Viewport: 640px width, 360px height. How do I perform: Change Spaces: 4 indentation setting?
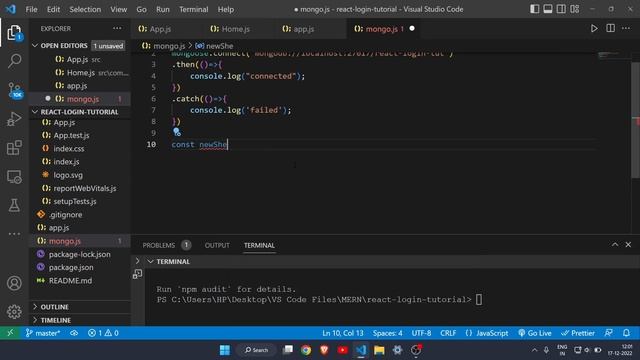tap(387, 333)
